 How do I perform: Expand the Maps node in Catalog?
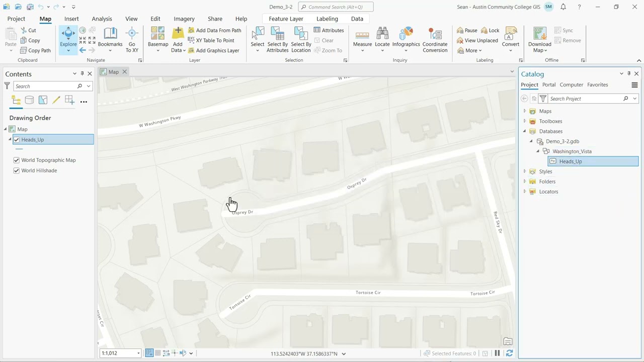coord(525,111)
